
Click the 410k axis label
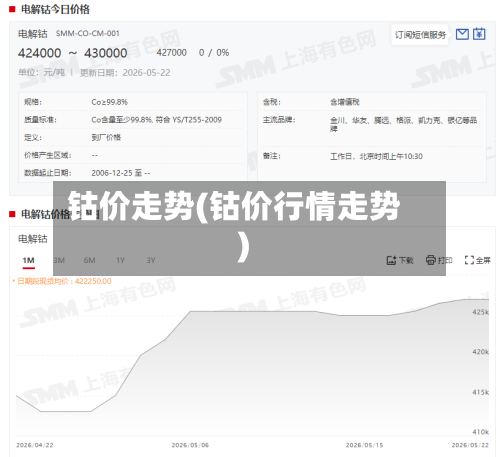(x=480, y=432)
